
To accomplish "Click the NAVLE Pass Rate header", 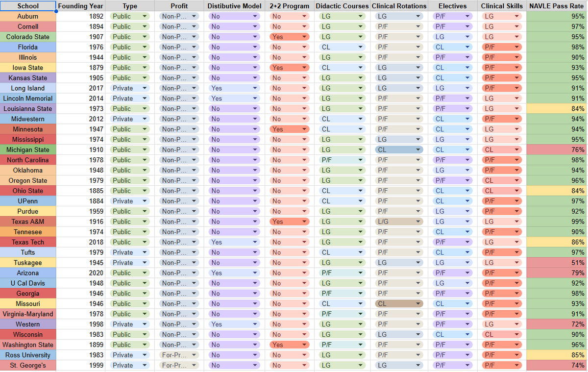I will click(x=557, y=6).
